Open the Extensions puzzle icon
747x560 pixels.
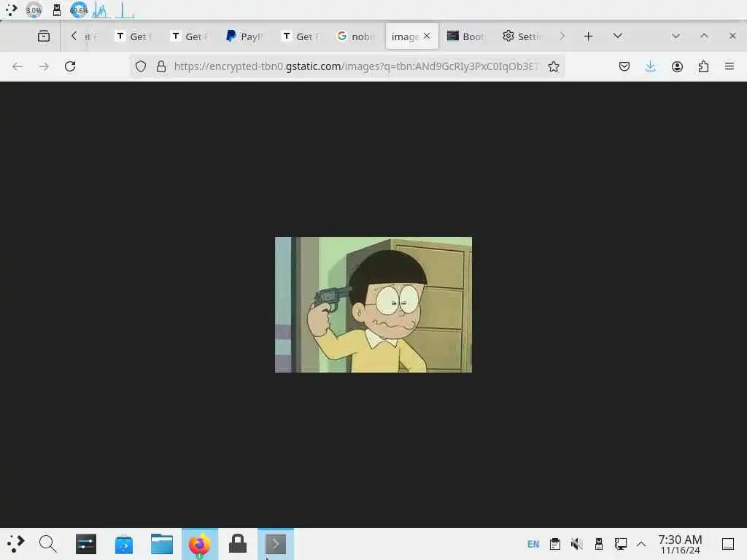point(703,66)
